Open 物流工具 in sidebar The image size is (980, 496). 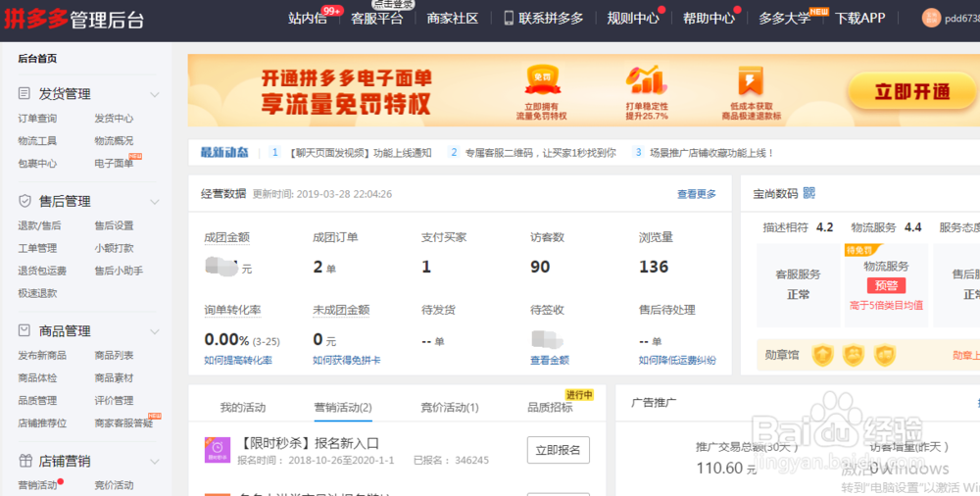click(37, 141)
